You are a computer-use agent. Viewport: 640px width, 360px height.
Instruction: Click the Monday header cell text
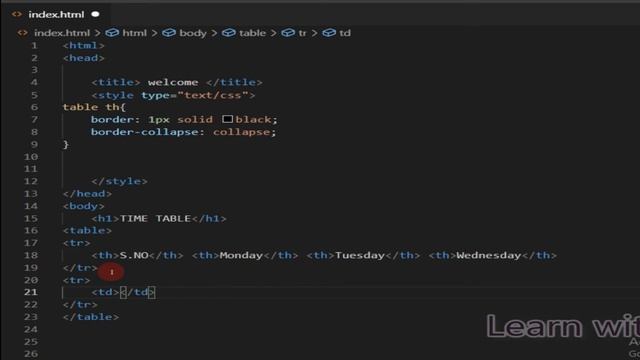pos(241,256)
